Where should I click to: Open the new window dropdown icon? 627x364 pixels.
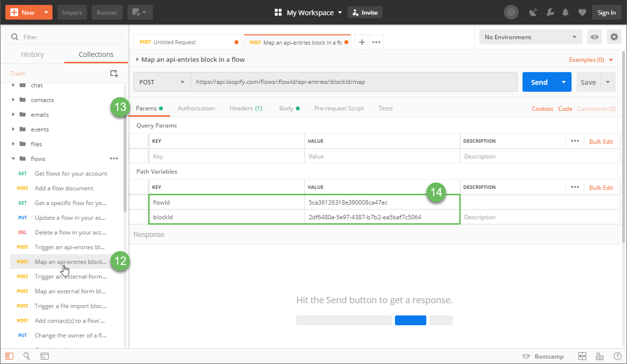click(140, 12)
